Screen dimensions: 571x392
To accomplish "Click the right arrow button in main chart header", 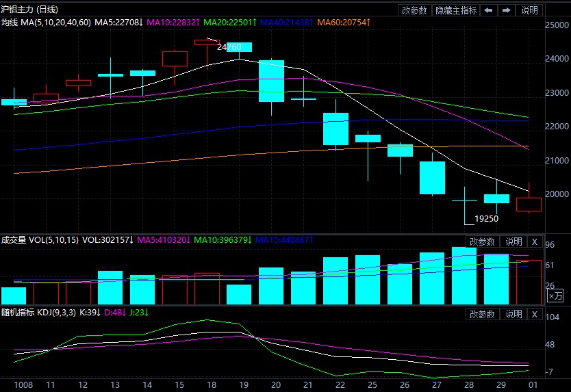I will pos(507,10).
